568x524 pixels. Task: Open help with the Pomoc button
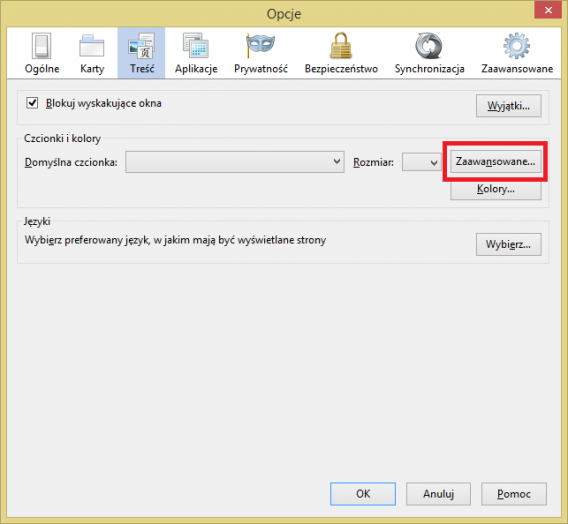tap(514, 494)
